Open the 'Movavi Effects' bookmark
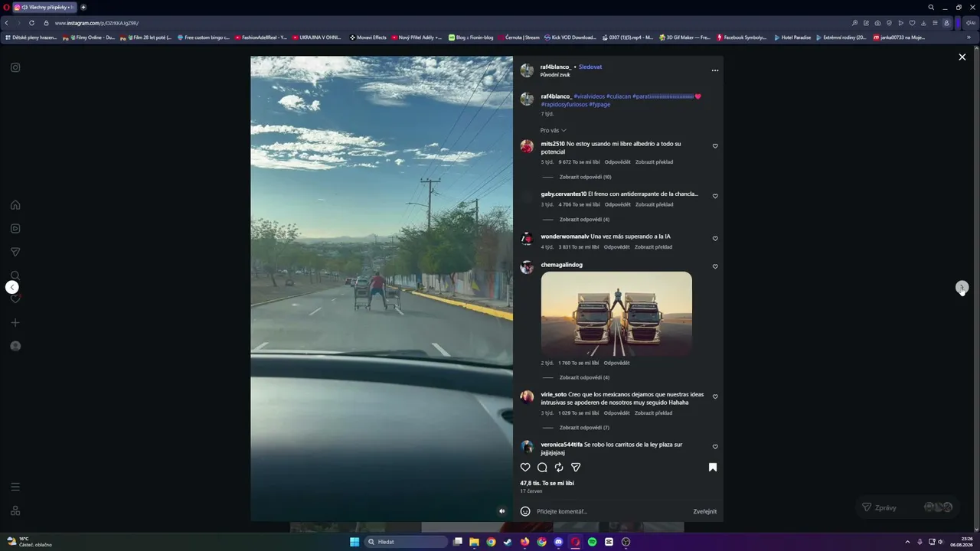980x551 pixels. tap(368, 37)
